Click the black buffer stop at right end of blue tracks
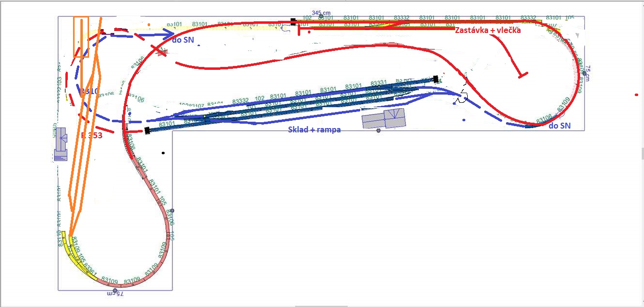 [435, 79]
